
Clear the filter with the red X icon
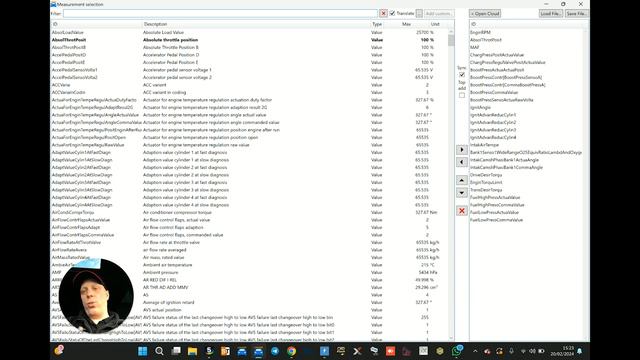tap(383, 13)
